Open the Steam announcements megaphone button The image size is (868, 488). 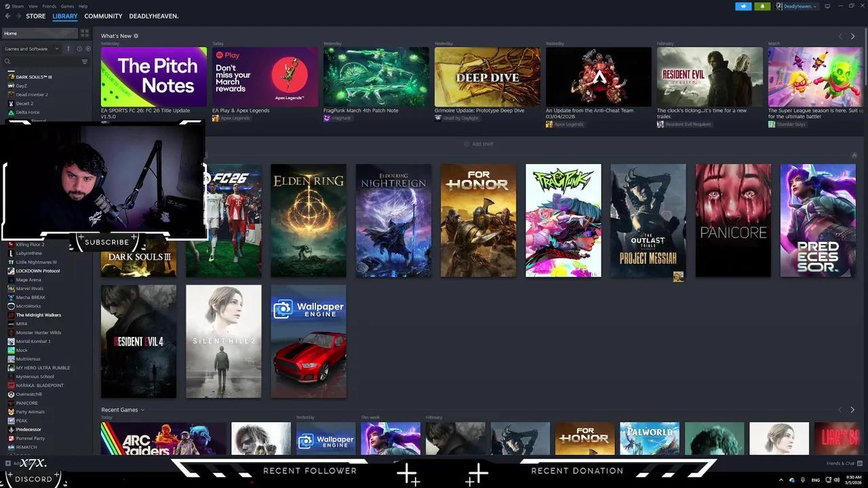743,6
